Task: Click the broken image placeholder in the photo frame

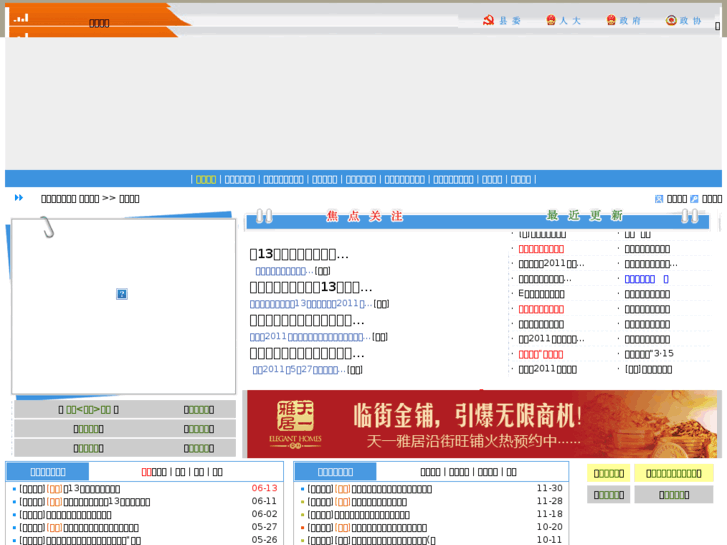Action: coord(121,294)
